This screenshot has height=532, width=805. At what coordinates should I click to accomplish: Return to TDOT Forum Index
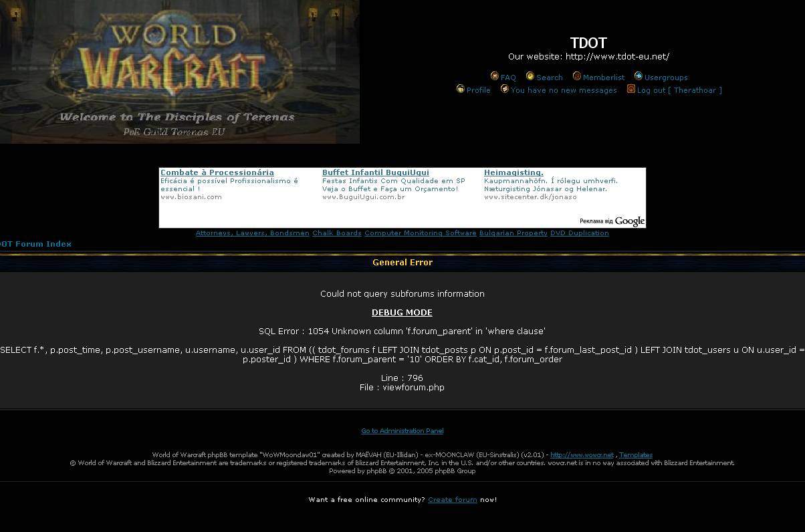point(35,244)
